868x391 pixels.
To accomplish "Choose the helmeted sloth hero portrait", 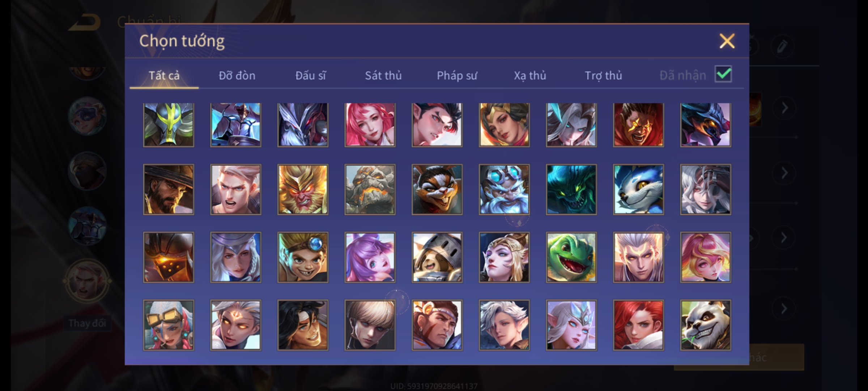I will [437, 257].
